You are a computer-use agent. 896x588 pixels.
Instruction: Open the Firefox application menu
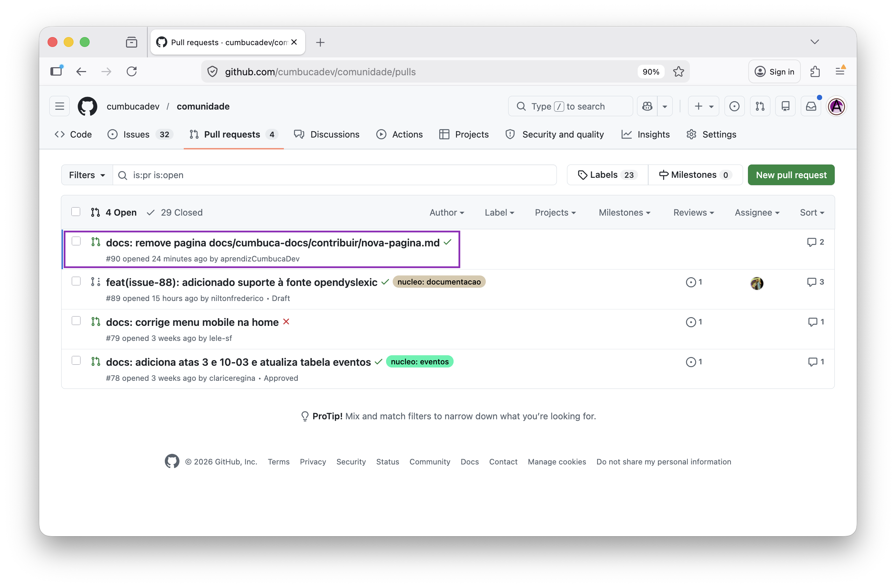click(840, 71)
